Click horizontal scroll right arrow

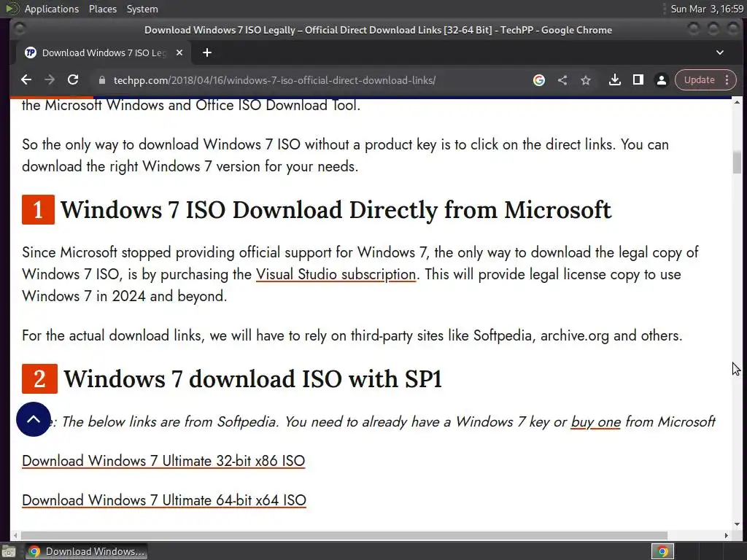coord(726,535)
